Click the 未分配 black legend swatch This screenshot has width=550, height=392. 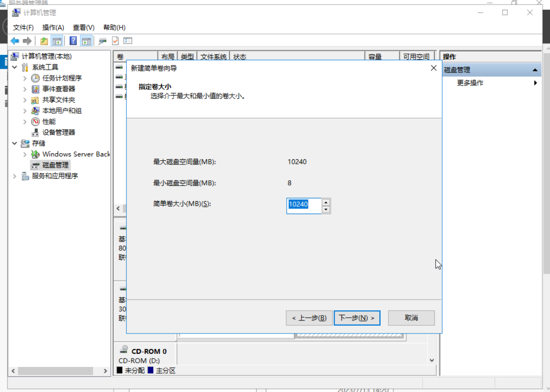coord(119,370)
